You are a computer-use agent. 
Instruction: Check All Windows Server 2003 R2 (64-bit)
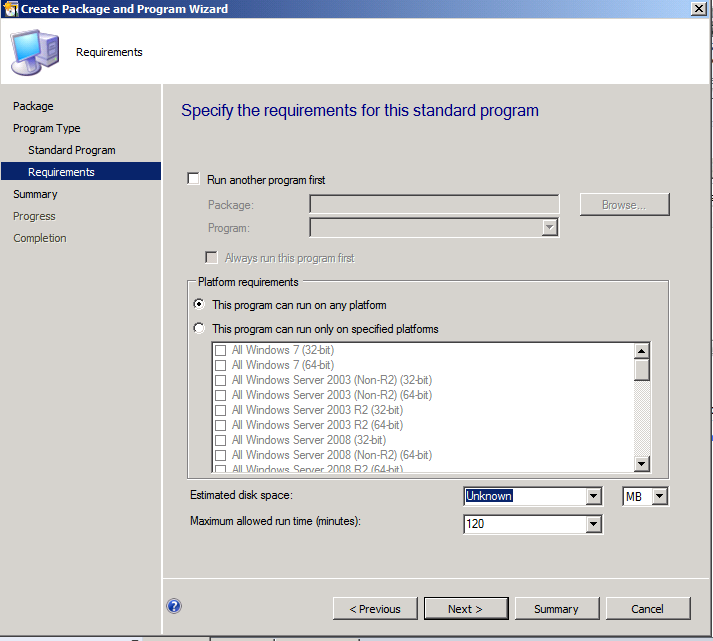coord(221,426)
